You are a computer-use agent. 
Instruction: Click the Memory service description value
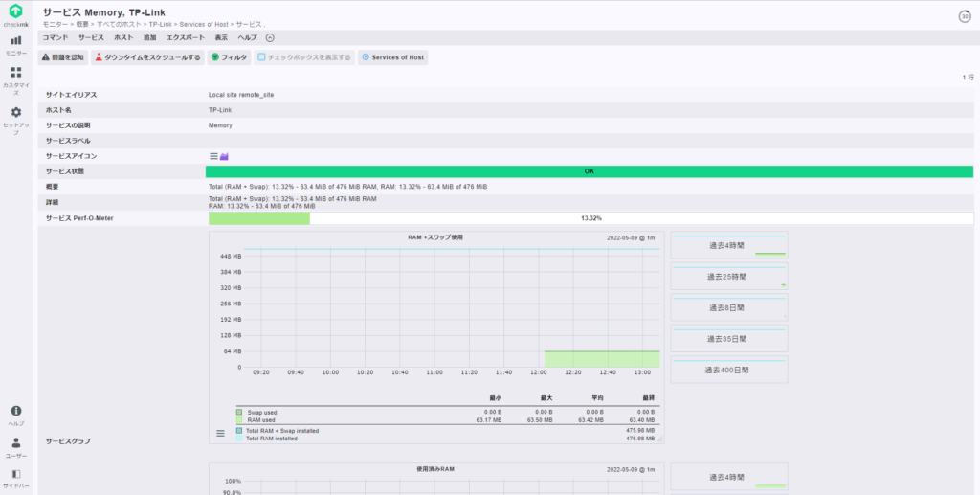[220, 125]
